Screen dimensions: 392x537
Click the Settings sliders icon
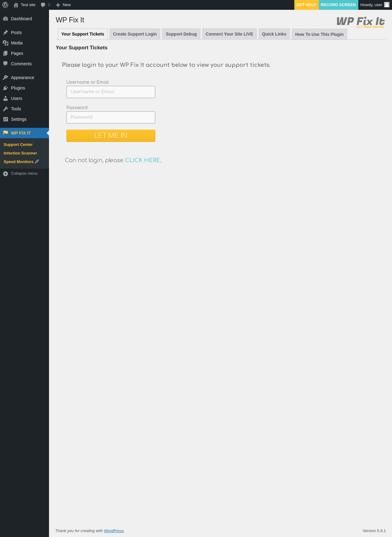[x=6, y=119]
